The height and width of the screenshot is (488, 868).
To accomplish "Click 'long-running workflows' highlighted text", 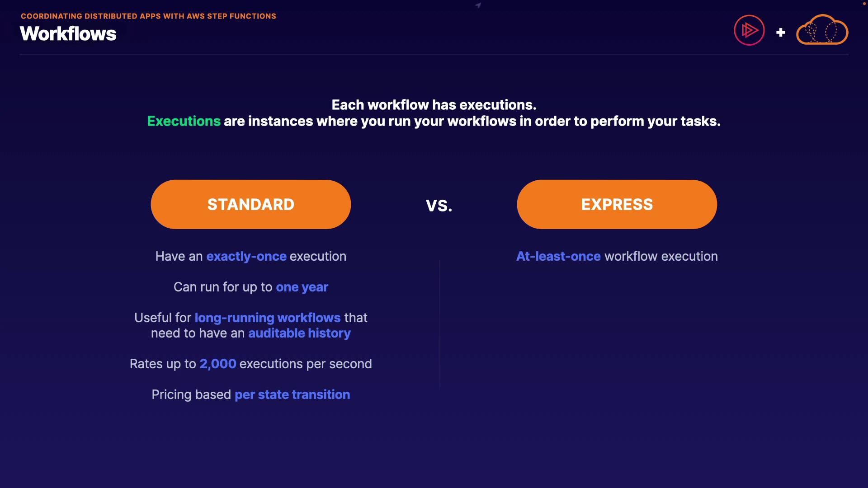I will pyautogui.click(x=267, y=318).
